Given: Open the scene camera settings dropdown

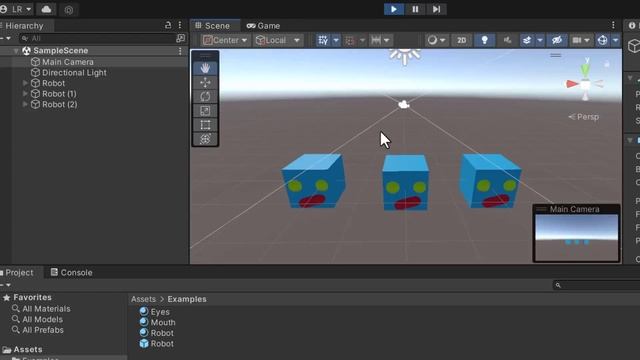Looking at the screenshot, I should (581, 40).
